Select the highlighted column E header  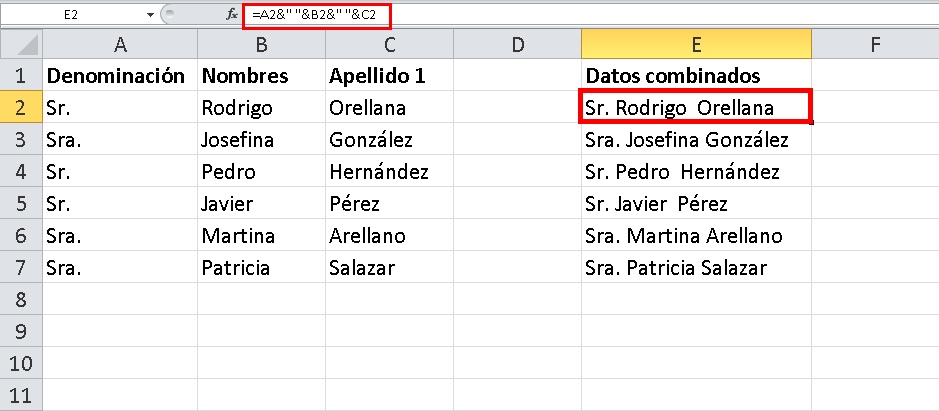[x=696, y=44]
